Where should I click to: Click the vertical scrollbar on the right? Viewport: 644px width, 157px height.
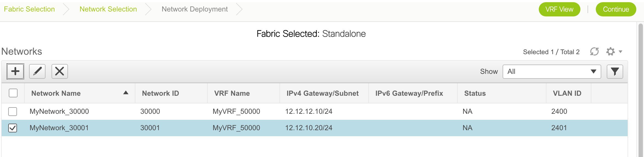pos(641,90)
